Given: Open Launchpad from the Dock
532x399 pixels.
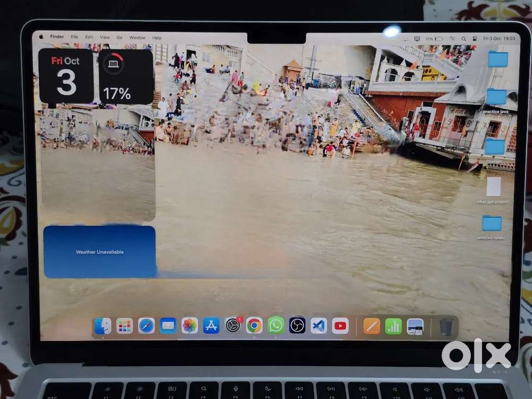Looking at the screenshot, I should tap(124, 326).
